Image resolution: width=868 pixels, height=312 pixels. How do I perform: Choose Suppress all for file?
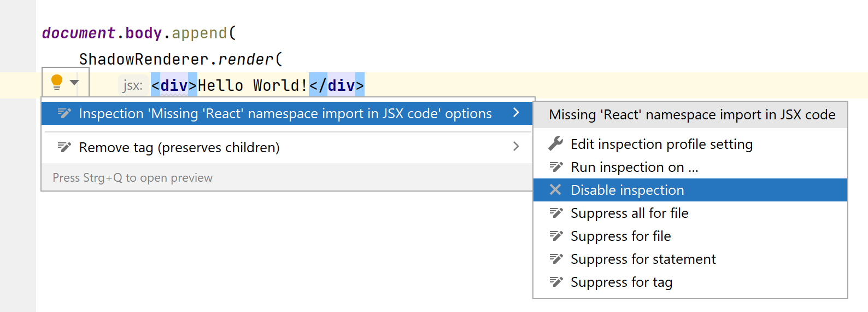point(690,213)
